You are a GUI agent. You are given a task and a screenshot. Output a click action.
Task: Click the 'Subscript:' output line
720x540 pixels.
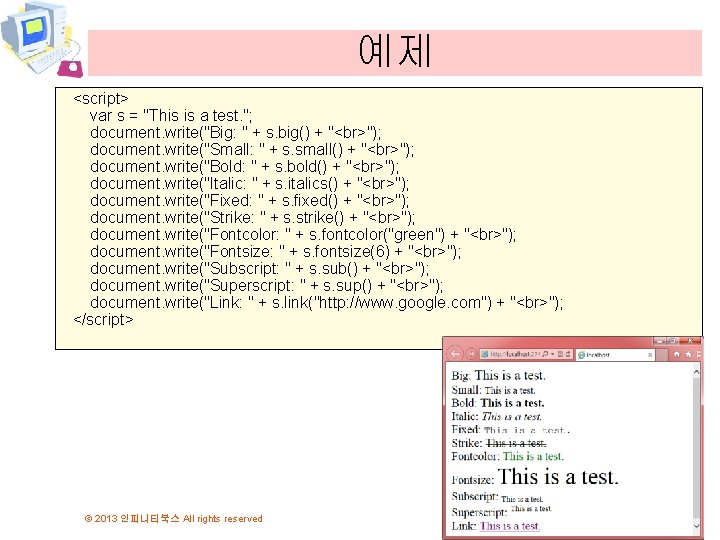(x=497, y=497)
